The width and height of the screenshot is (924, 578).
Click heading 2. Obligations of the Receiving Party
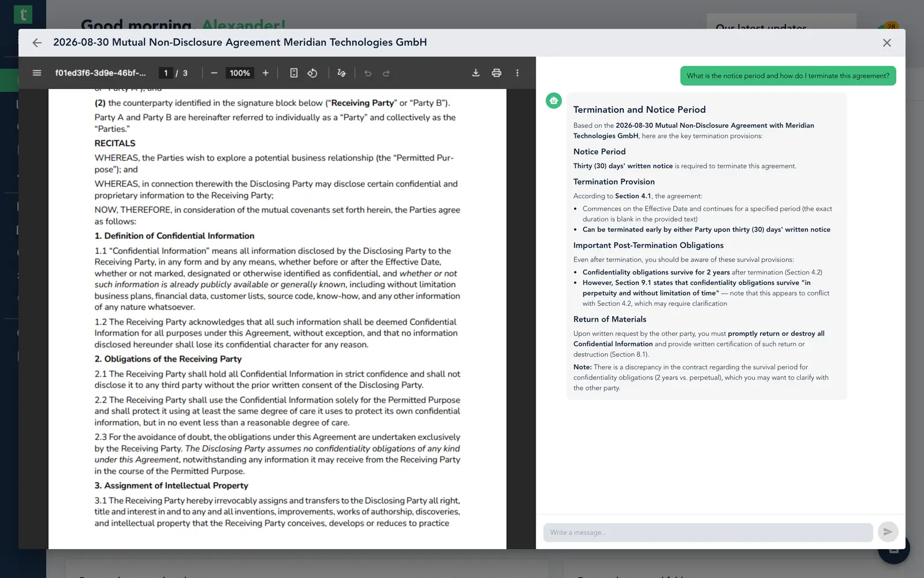pyautogui.click(x=168, y=359)
